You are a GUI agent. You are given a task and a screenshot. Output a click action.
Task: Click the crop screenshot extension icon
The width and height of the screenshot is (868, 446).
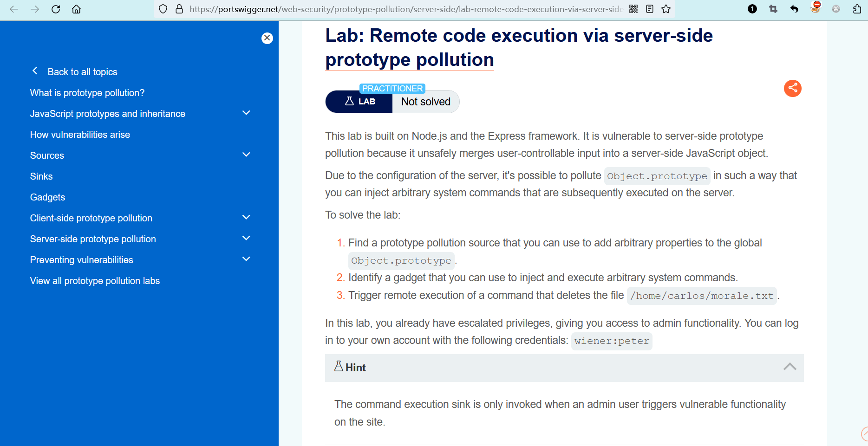[x=773, y=9]
